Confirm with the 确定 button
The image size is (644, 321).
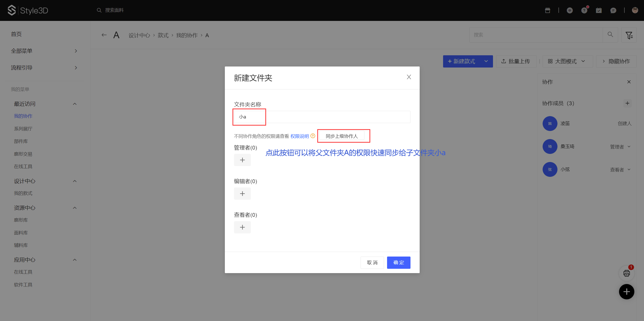tap(399, 263)
